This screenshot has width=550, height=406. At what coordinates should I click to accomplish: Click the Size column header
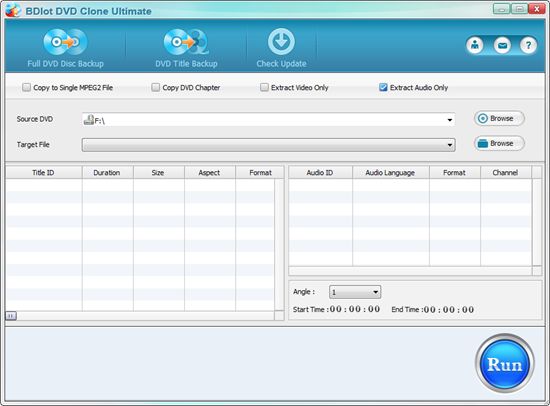click(x=159, y=173)
